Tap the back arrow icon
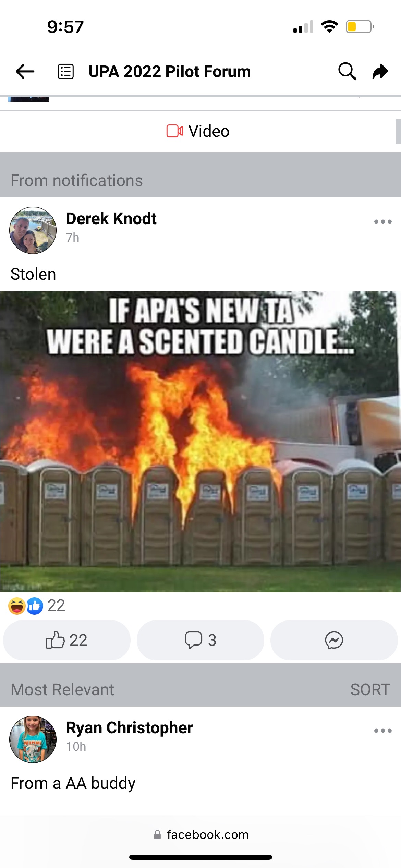The height and width of the screenshot is (868, 401). tap(25, 72)
